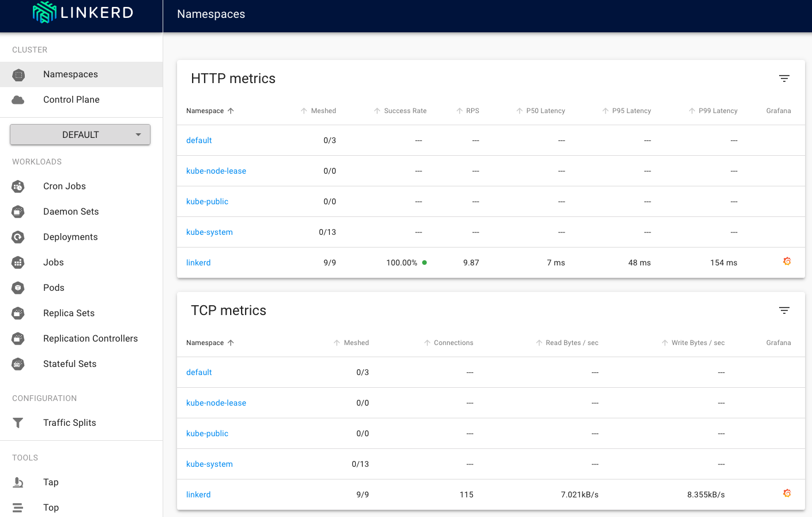Screen dimensions: 812x517
Task: Open the HTTP metrics filter icon
Action: [x=784, y=78]
